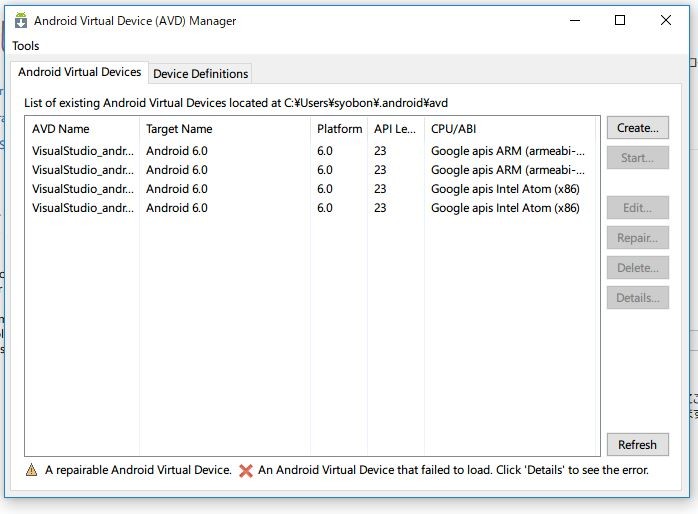Refresh the AVD list
The width and height of the screenshot is (698, 514).
(x=637, y=445)
